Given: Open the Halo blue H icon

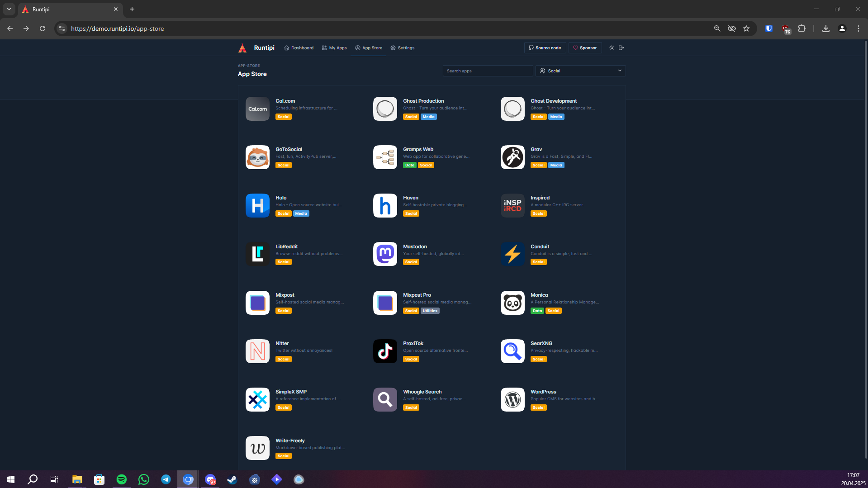Looking at the screenshot, I should pyautogui.click(x=257, y=205).
